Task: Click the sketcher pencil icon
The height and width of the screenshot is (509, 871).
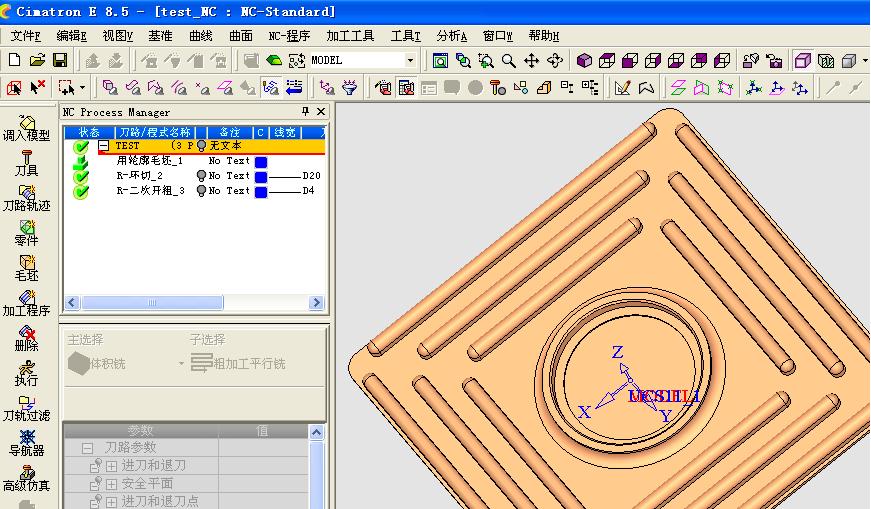Action: pyautogui.click(x=622, y=88)
